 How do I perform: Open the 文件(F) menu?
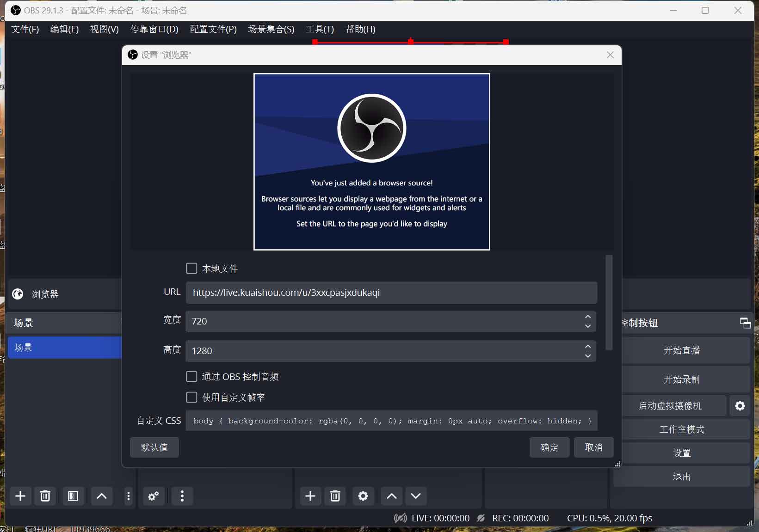coord(25,29)
